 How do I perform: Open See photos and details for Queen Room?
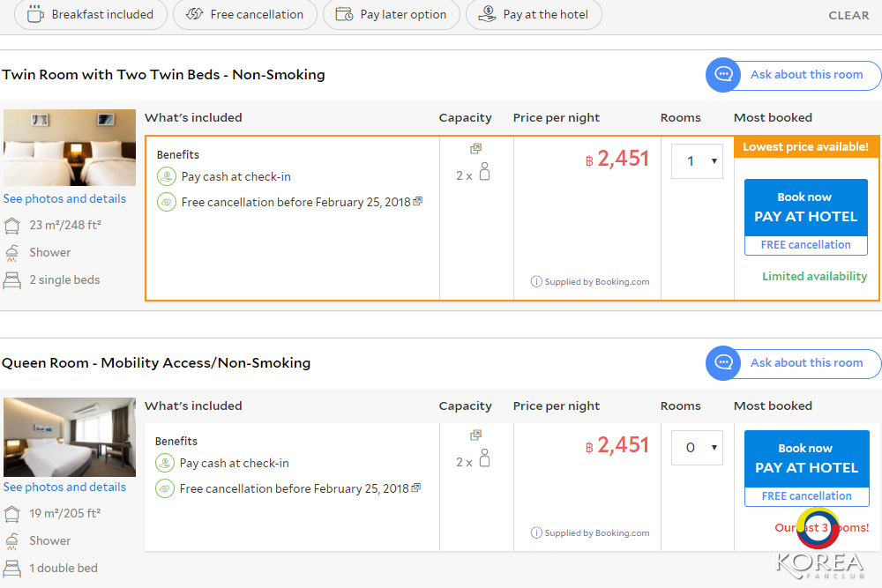(x=64, y=488)
